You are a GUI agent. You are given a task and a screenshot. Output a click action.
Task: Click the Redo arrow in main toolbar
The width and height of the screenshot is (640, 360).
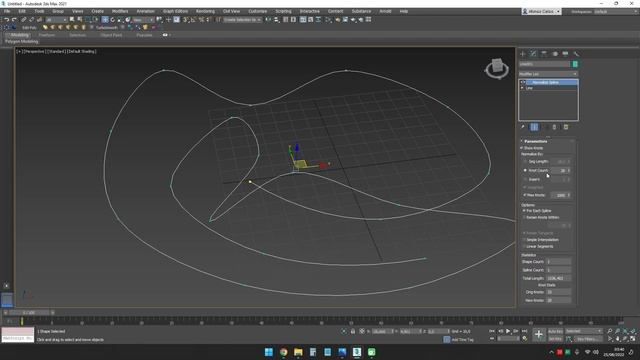(14, 20)
